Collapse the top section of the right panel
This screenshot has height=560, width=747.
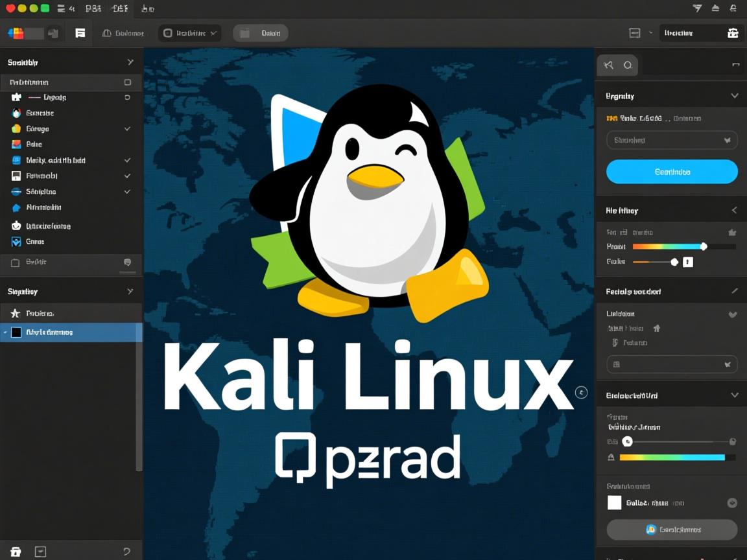pyautogui.click(x=735, y=95)
